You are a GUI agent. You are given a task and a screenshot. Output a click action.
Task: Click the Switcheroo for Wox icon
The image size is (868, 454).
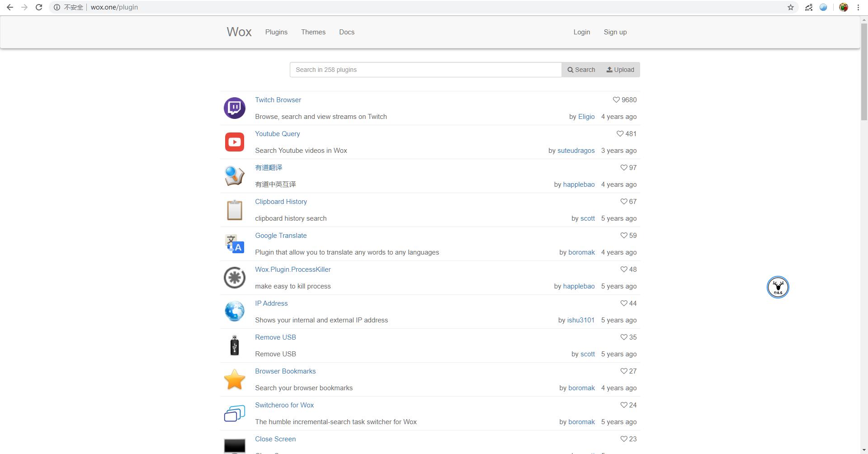tap(235, 413)
